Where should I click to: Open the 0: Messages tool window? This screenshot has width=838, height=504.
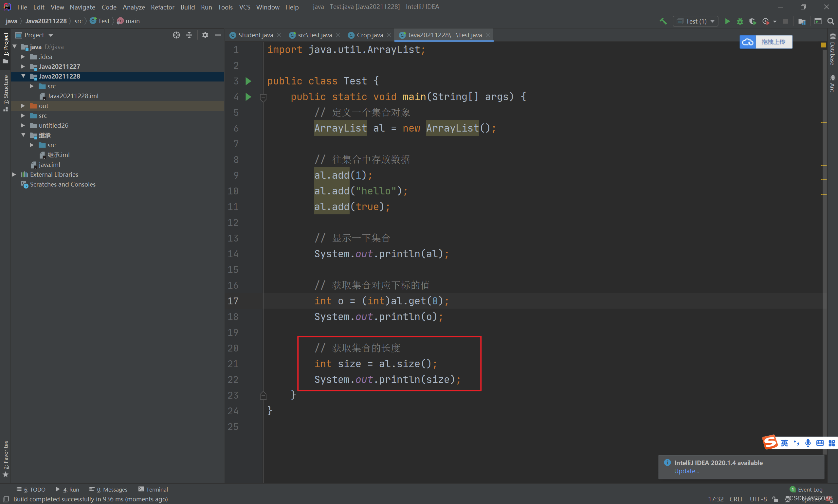coord(108,489)
